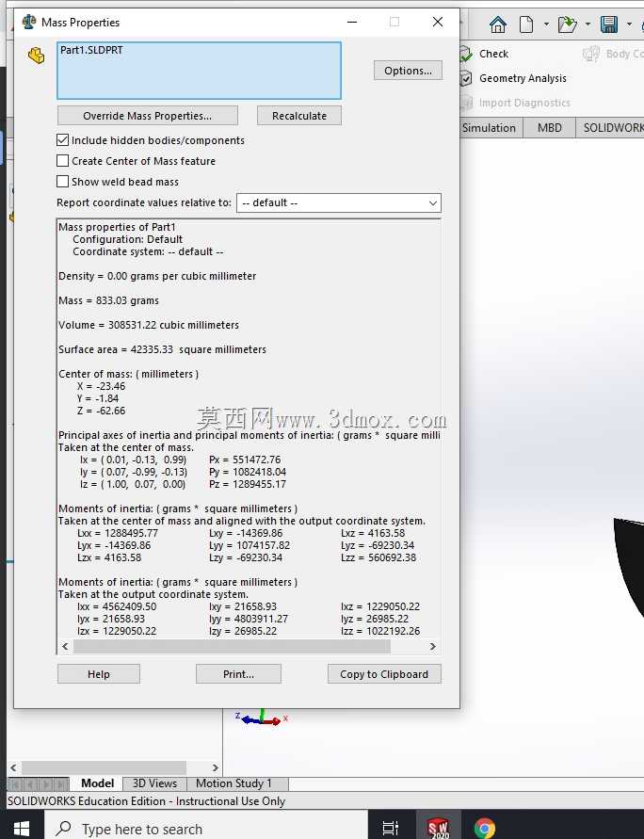
Task: Open Help for Mass Properties
Action: [99, 674]
